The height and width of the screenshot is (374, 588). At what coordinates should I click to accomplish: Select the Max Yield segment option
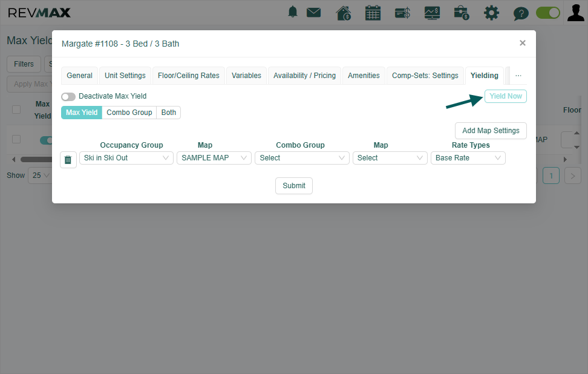click(x=82, y=113)
